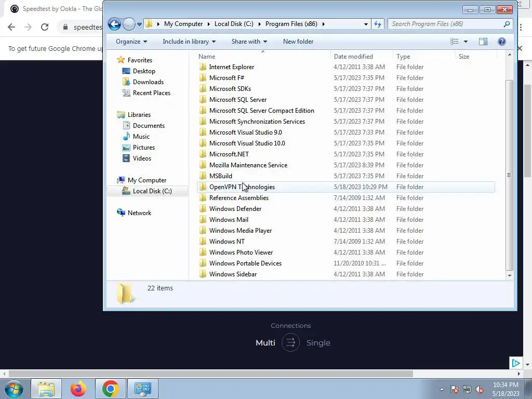Sort by the Size column header
The width and height of the screenshot is (532, 399).
click(x=464, y=57)
